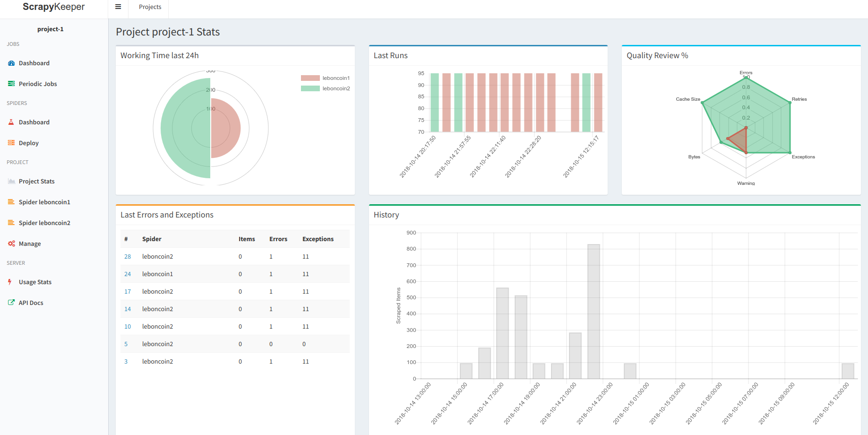Click the red leboncoin1 polar chart segment
The width and height of the screenshot is (868, 435).
pos(226,128)
